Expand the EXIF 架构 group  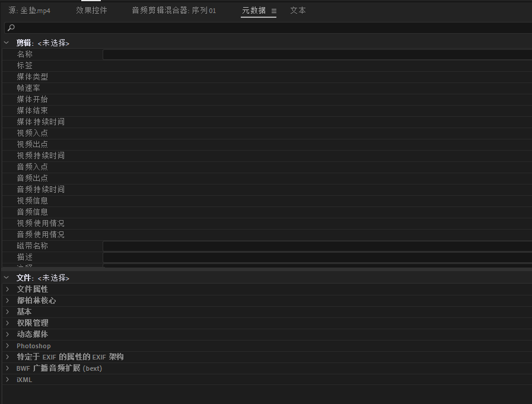click(x=7, y=357)
